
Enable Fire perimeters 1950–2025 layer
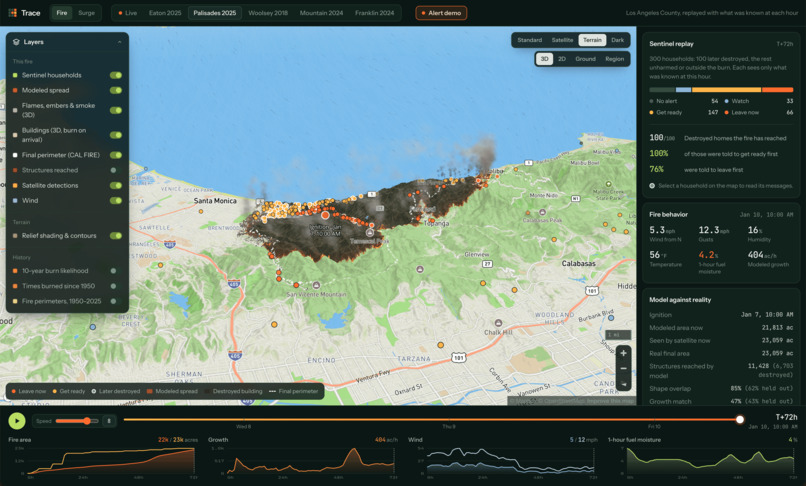coord(114,301)
